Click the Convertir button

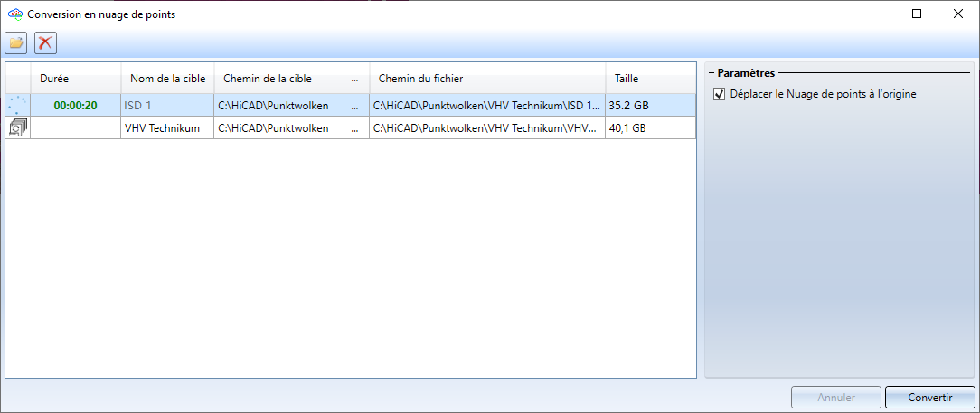point(930,398)
